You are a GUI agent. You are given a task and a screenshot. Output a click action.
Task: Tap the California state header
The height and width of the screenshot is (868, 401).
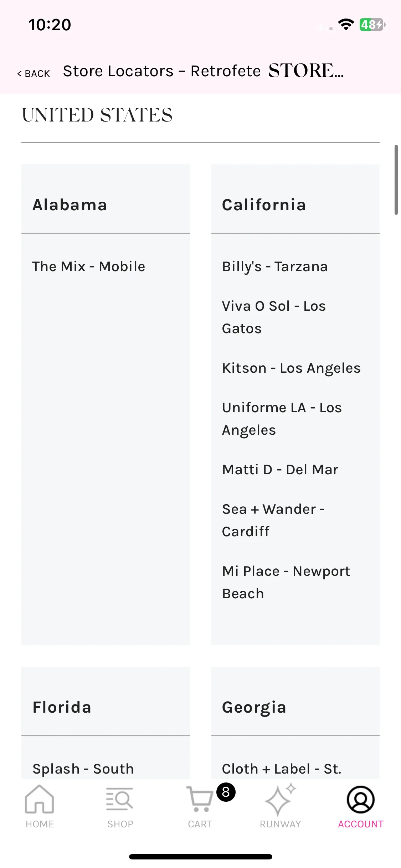264,205
